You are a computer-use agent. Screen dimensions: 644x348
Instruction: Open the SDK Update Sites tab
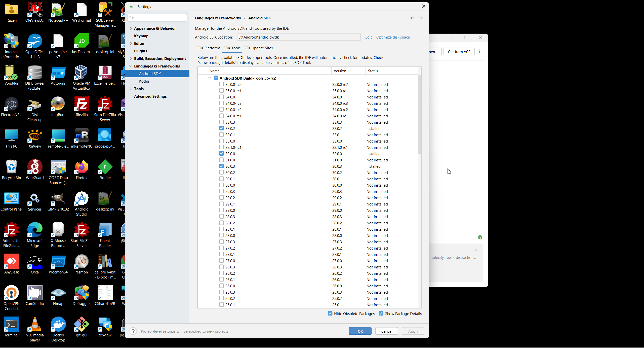click(x=258, y=48)
